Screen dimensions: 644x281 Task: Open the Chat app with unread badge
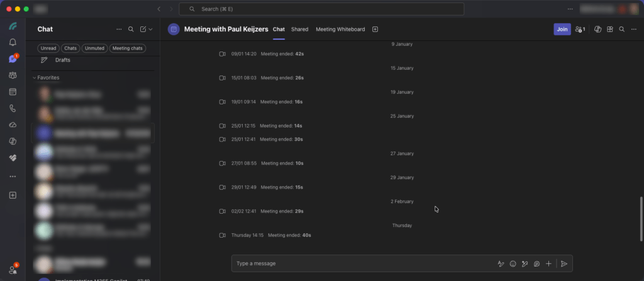(13, 58)
